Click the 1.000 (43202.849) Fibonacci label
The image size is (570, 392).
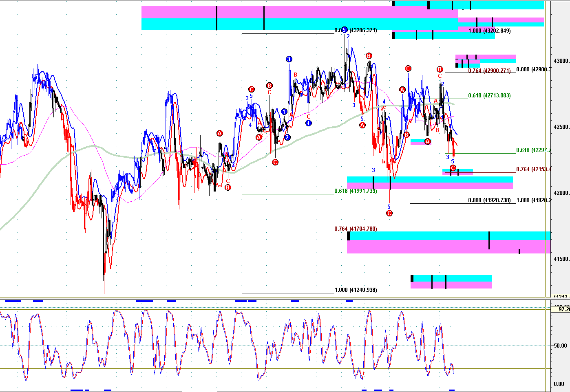(489, 31)
